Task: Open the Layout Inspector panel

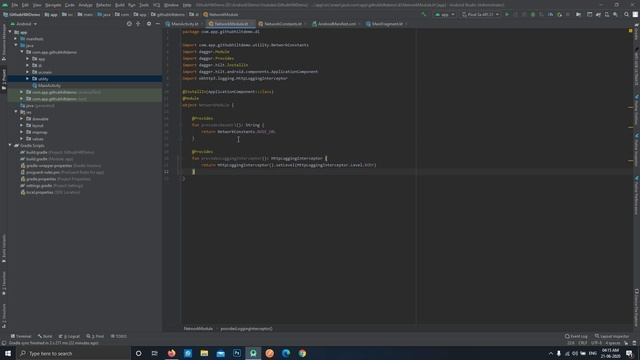Action: [612, 336]
